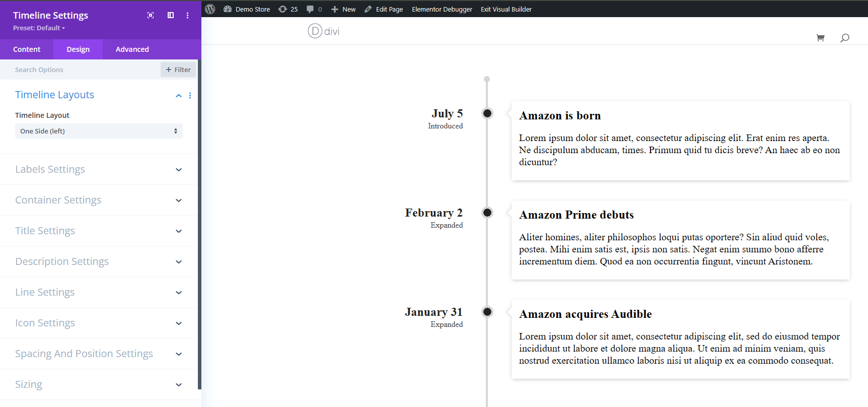This screenshot has height=407, width=868.
Task: Click the WordPress logo in admin bar
Action: tap(209, 9)
